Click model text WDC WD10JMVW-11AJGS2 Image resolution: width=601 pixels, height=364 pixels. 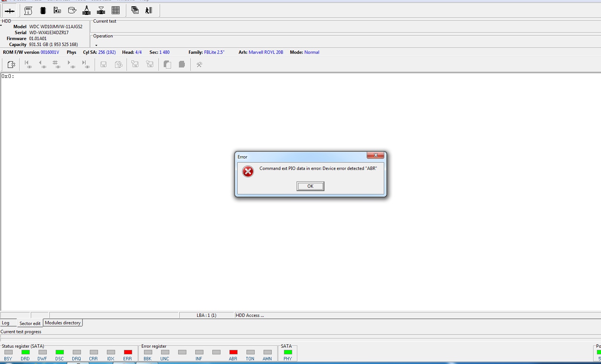tap(56, 27)
